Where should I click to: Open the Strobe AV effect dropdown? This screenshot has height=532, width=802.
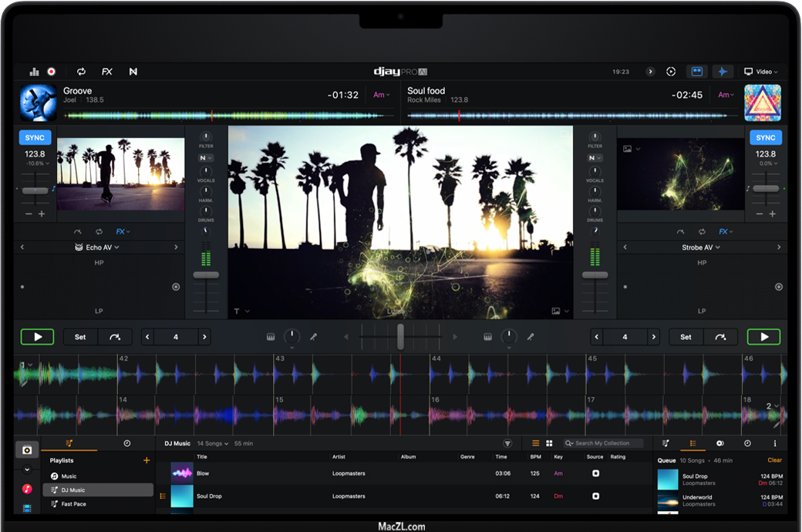(701, 247)
